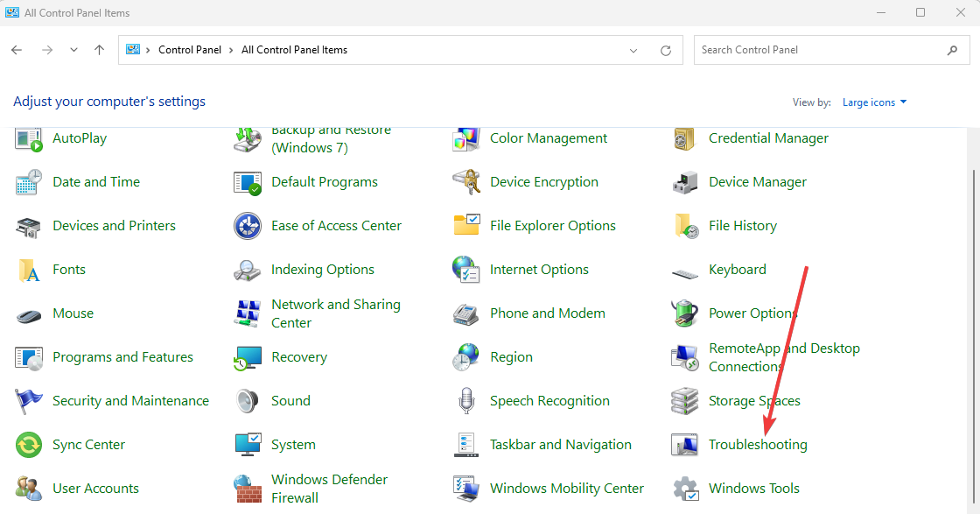The height and width of the screenshot is (514, 980).
Task: Click the Forward navigation arrow
Action: [x=47, y=50]
